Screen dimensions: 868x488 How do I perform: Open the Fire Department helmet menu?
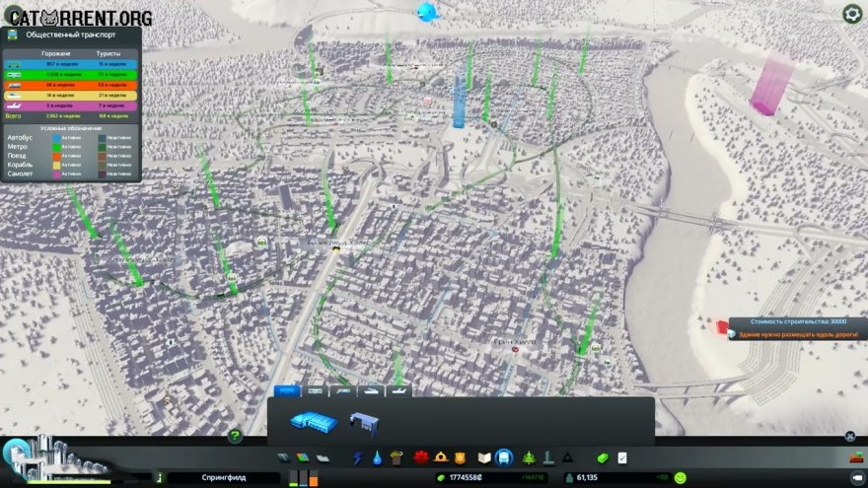pyautogui.click(x=441, y=457)
